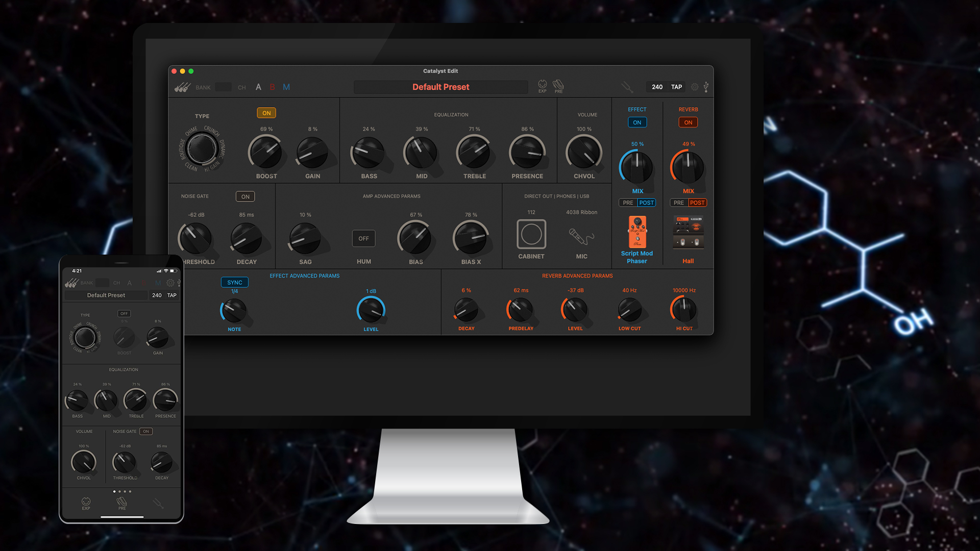Viewport: 980px width, 551px height.
Task: Open the Hall reverb pedal thumbnail
Action: pyautogui.click(x=688, y=232)
